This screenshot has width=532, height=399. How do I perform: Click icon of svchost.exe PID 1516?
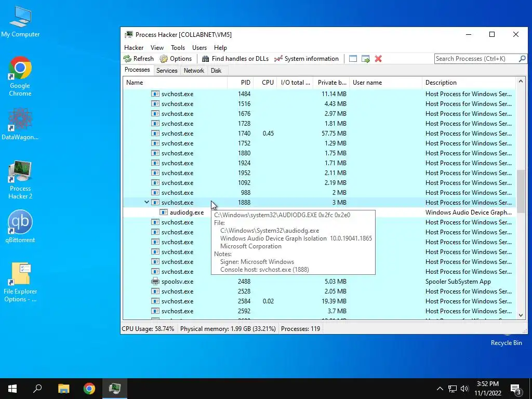tap(155, 104)
